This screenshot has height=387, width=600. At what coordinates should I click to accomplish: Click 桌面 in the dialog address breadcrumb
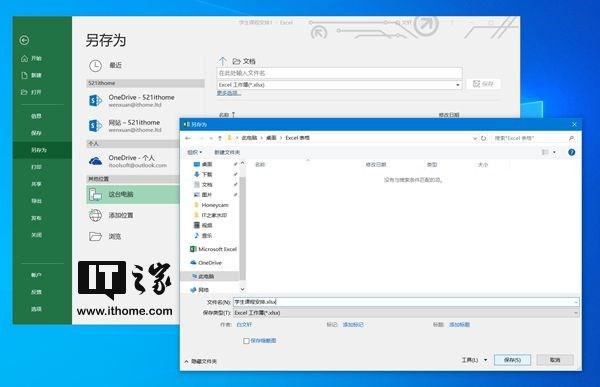coord(271,138)
